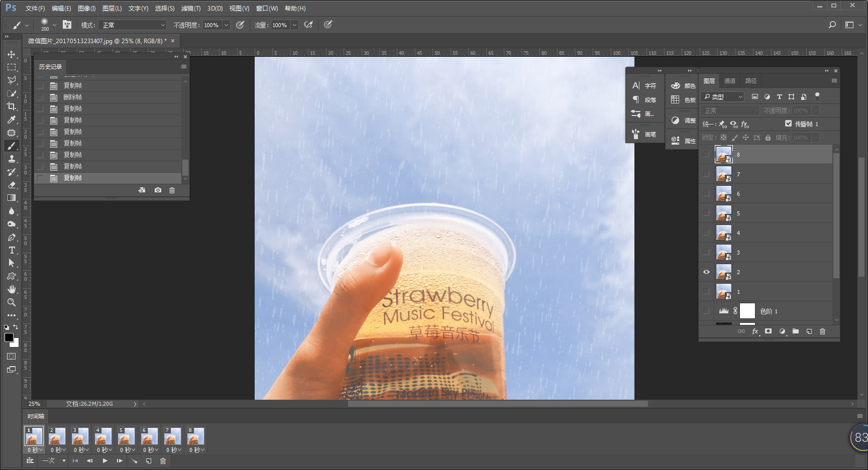
Task: Delete the selected layer with the trash icon
Action: pyautogui.click(x=822, y=331)
